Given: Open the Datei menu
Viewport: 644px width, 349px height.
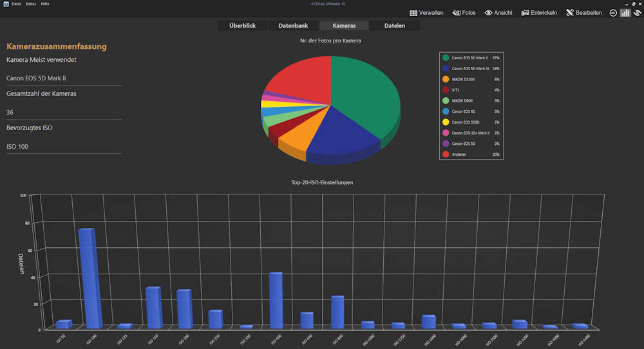Looking at the screenshot, I should pyautogui.click(x=16, y=4).
